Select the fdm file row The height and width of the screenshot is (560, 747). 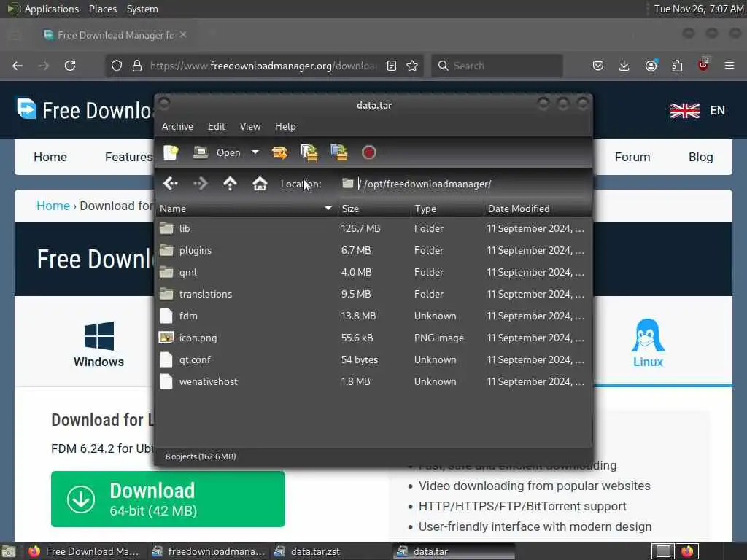point(373,316)
